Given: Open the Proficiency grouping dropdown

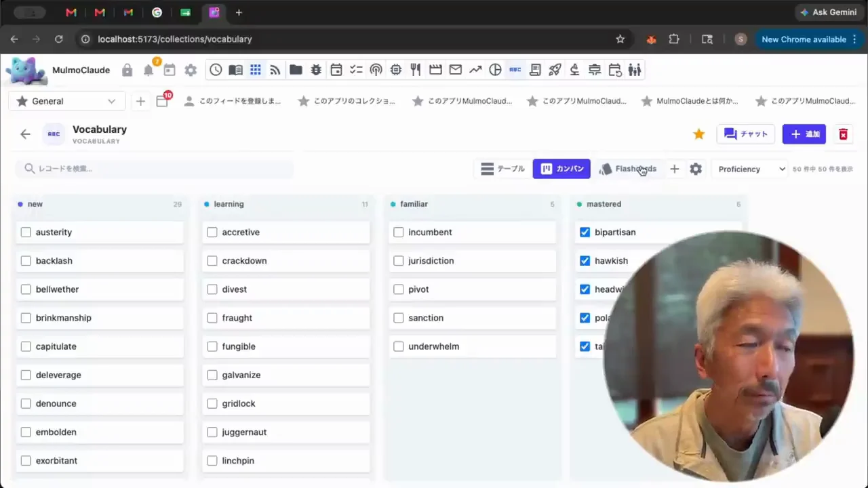Looking at the screenshot, I should [x=751, y=169].
